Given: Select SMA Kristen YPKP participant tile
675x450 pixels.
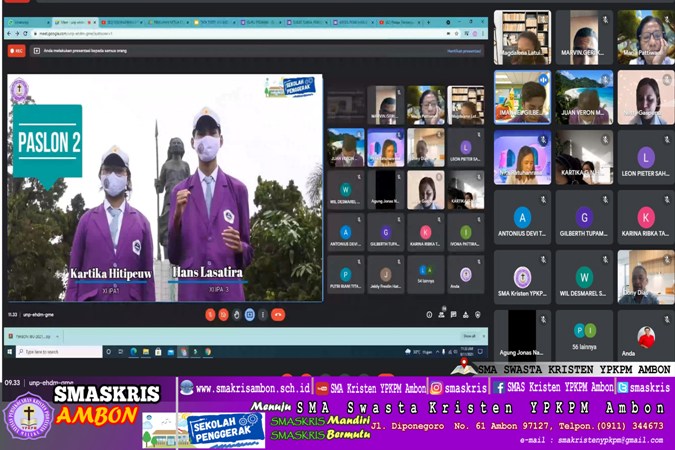Looking at the screenshot, I should (523, 277).
